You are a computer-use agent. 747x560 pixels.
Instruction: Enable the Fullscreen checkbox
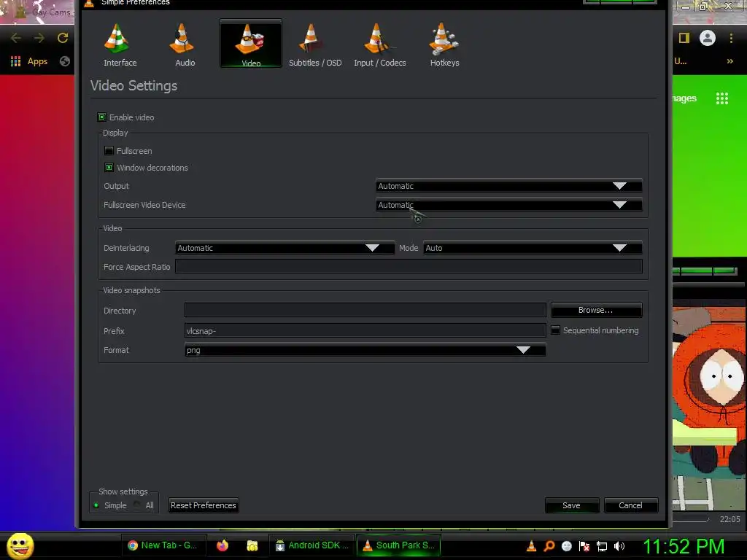point(109,151)
